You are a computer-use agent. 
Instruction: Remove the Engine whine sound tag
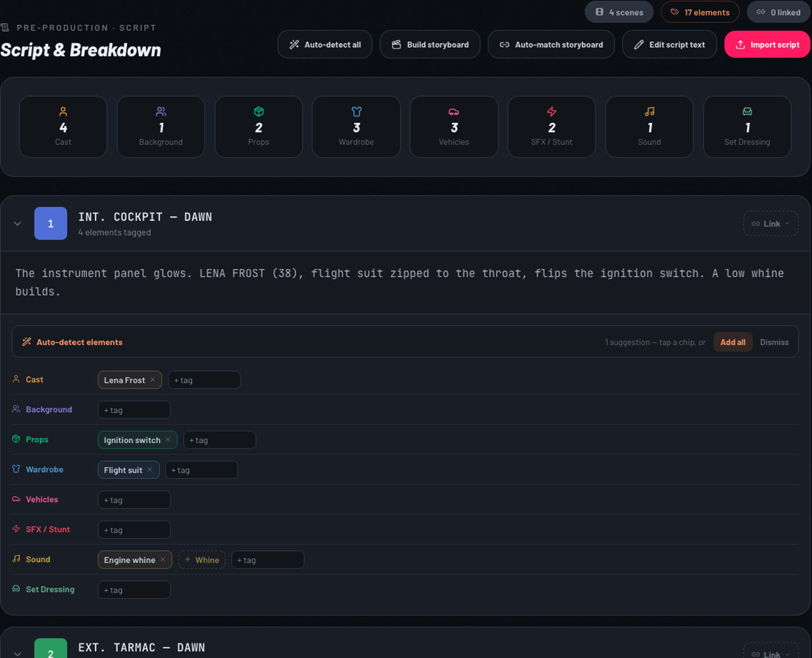[x=163, y=559]
